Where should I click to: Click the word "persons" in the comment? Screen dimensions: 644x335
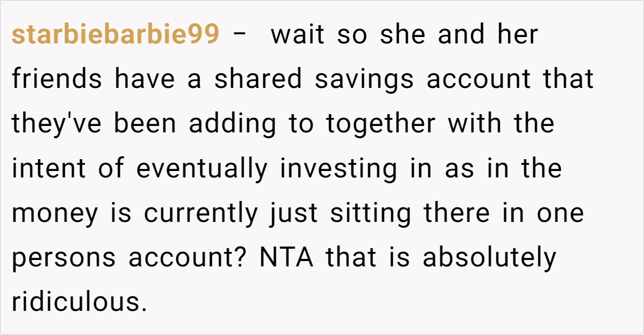pos(64,257)
